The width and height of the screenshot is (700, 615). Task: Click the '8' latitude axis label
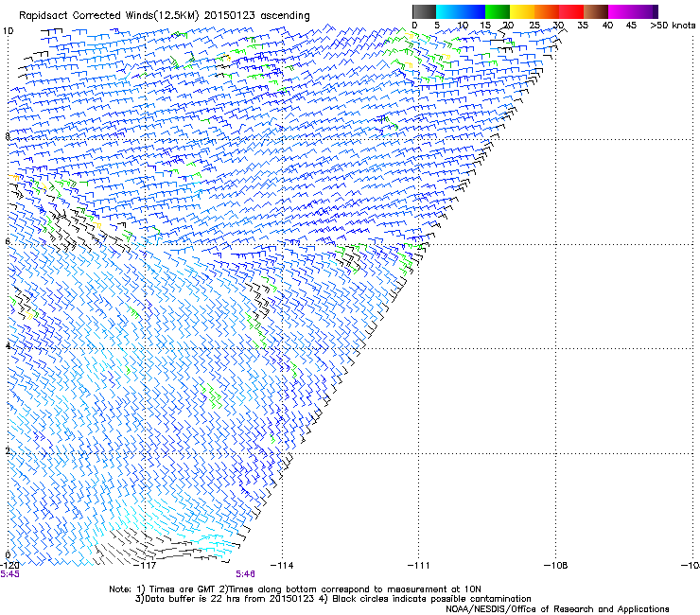coord(8,136)
